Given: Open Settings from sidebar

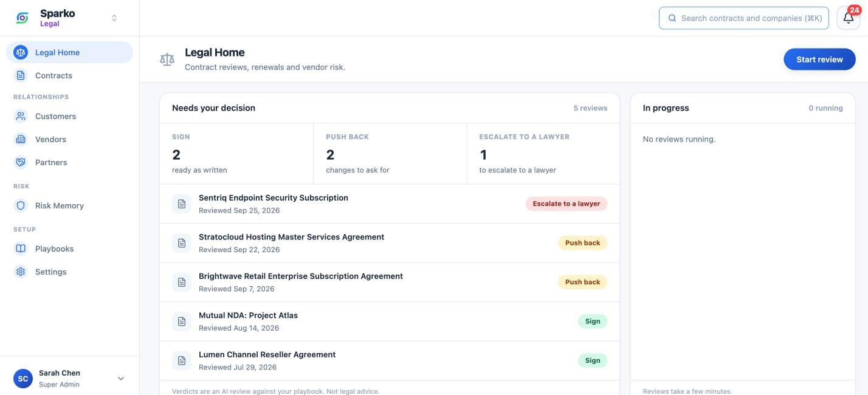Looking at the screenshot, I should point(69,272).
